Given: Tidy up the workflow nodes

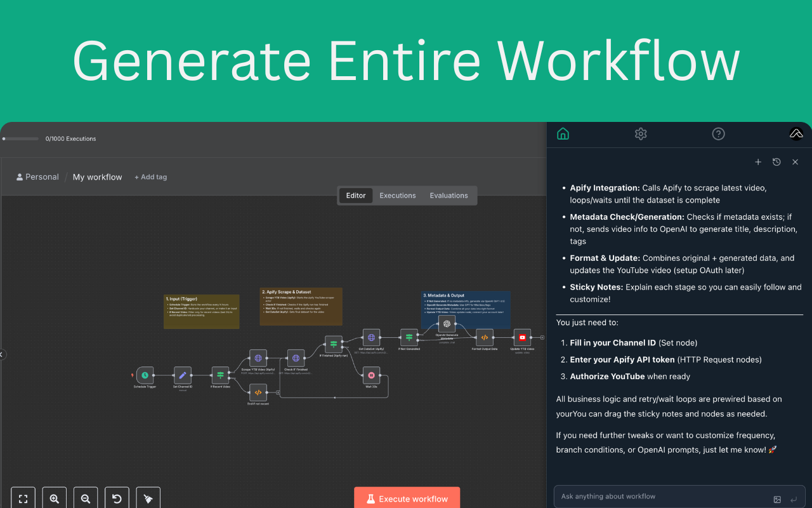Looking at the screenshot, I should 148,499.
